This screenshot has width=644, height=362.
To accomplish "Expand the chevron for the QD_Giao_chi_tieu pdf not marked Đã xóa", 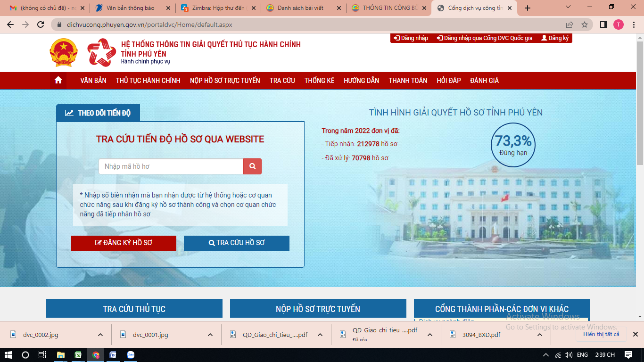I will (x=320, y=335).
